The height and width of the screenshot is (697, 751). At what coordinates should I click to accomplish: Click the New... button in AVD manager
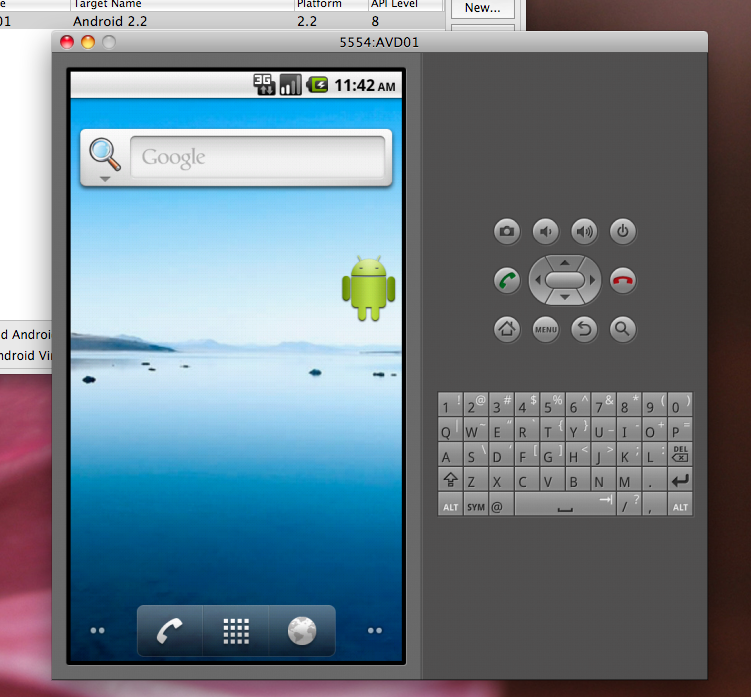(x=483, y=8)
